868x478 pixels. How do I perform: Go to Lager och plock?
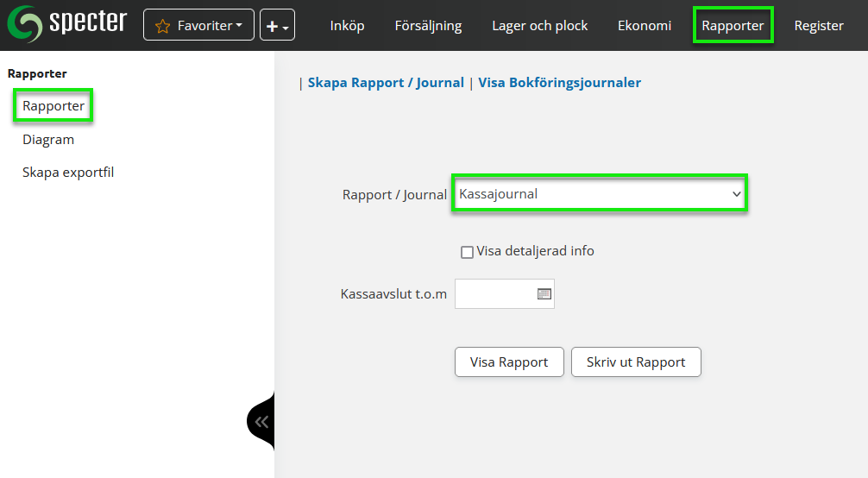tap(539, 26)
